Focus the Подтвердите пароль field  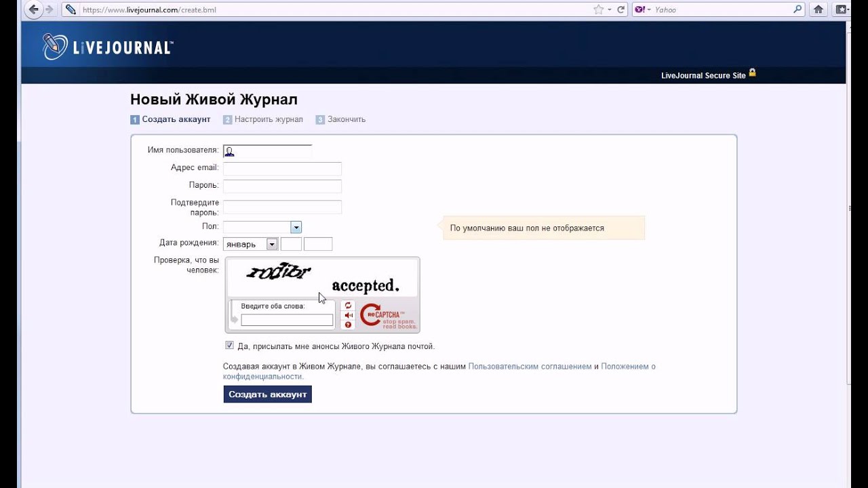[282, 207]
